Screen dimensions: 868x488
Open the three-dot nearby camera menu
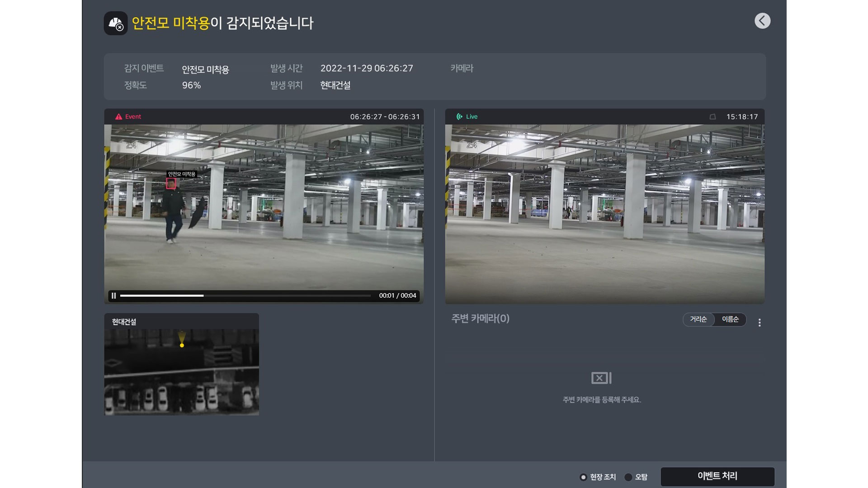tap(759, 323)
